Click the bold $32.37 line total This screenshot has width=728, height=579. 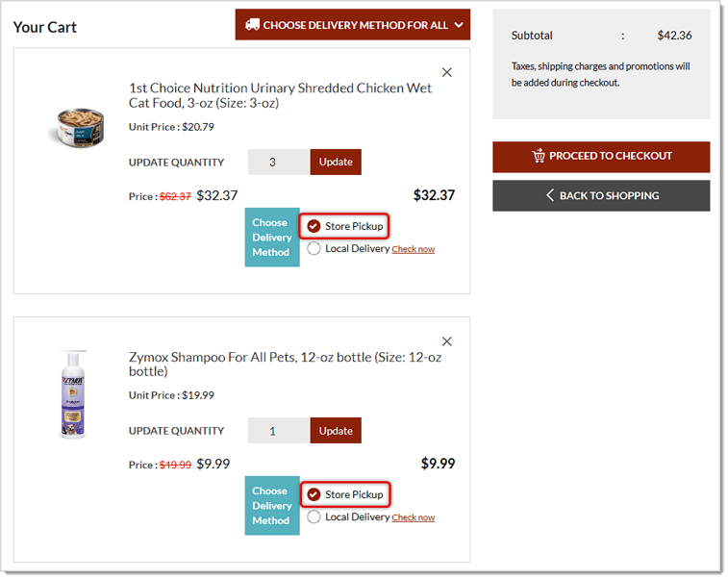tap(434, 195)
